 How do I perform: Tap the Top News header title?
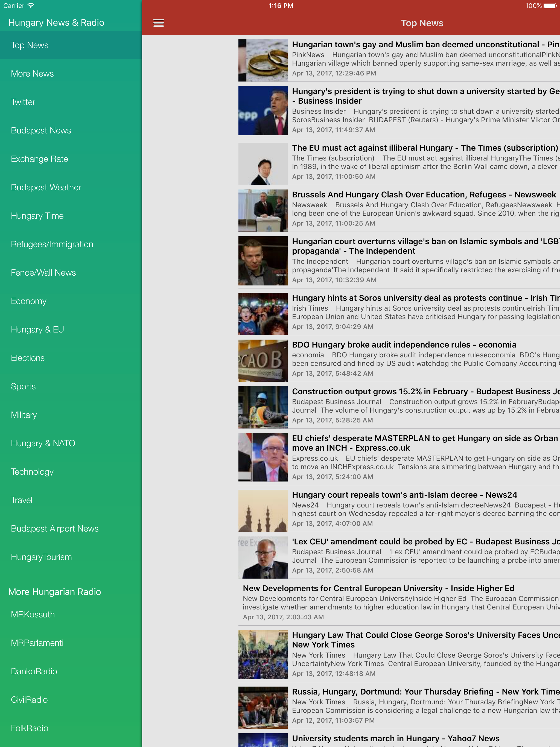click(x=422, y=23)
